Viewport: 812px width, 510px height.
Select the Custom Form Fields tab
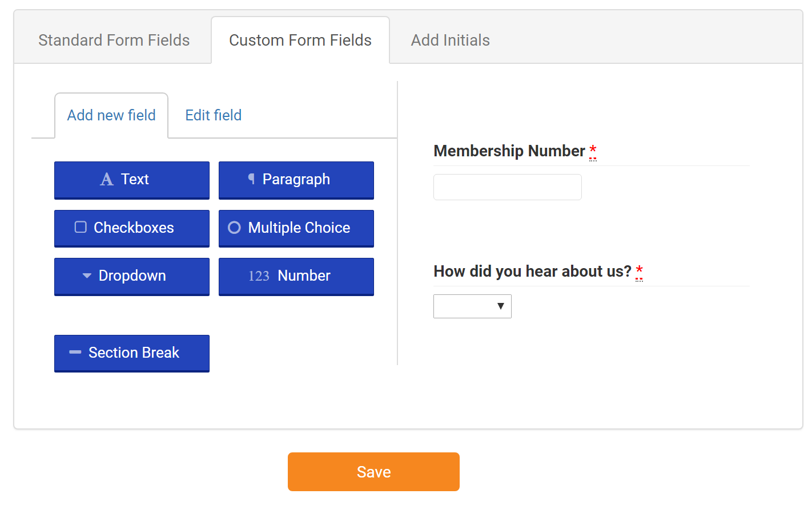[x=300, y=40]
